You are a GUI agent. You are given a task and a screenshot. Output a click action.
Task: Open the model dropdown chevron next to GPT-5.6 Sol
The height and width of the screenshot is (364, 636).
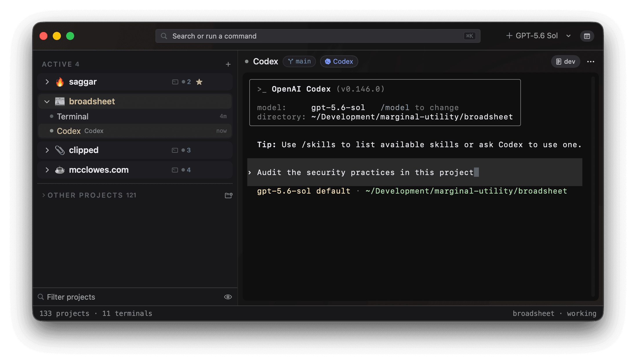point(568,36)
